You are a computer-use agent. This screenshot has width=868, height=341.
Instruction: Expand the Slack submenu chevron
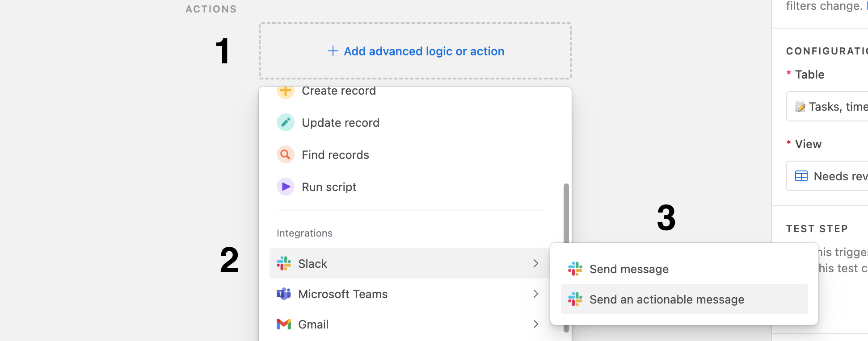click(x=535, y=263)
